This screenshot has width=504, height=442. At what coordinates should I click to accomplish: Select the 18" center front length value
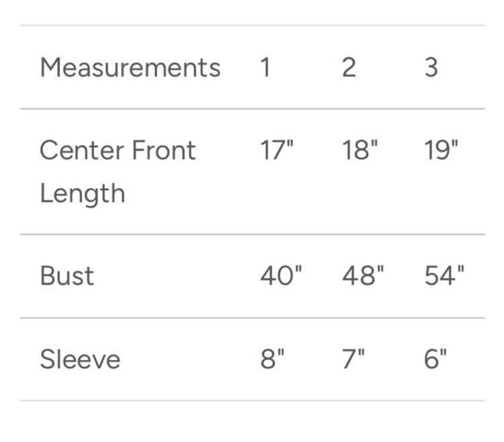point(360,150)
